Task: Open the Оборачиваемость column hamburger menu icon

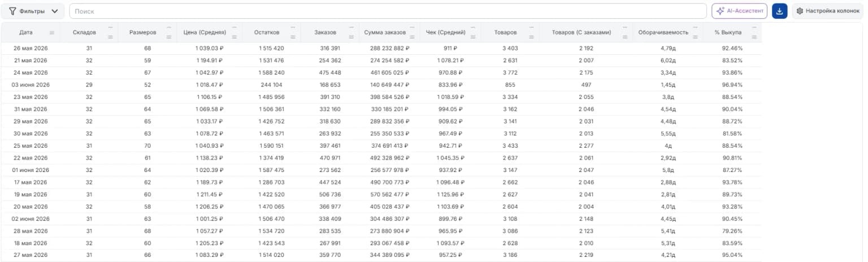Action: 695,37
